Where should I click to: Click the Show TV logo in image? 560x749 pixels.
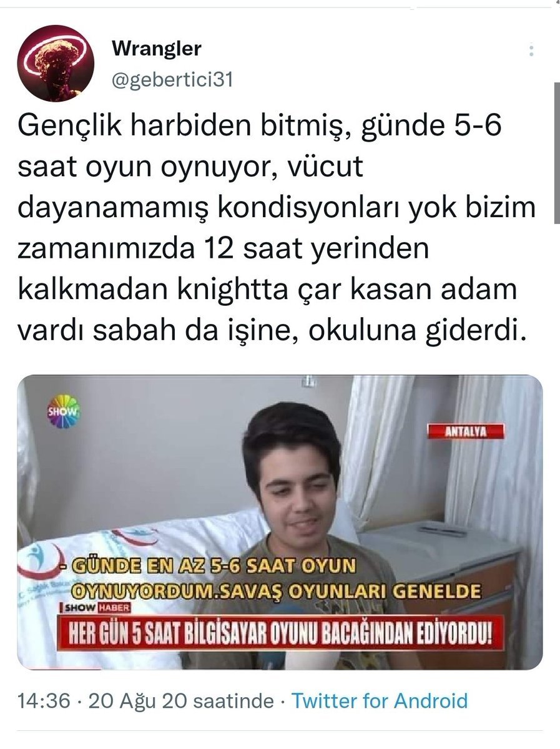(x=64, y=411)
